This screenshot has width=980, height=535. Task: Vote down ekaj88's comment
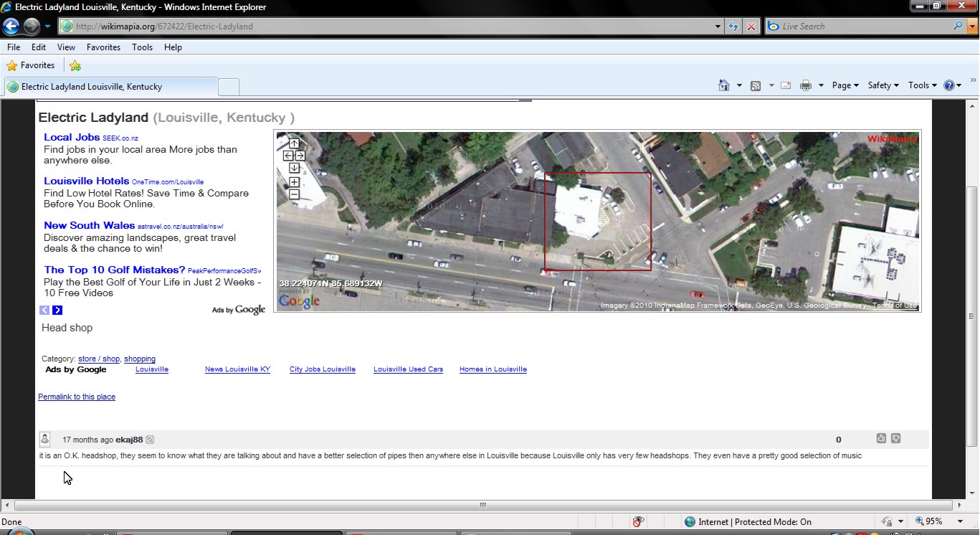pyautogui.click(x=895, y=439)
